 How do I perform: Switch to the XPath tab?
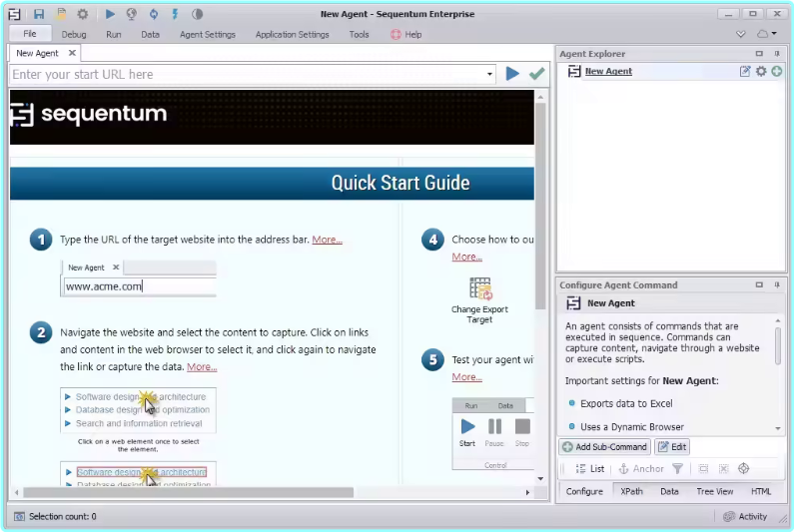(631, 491)
